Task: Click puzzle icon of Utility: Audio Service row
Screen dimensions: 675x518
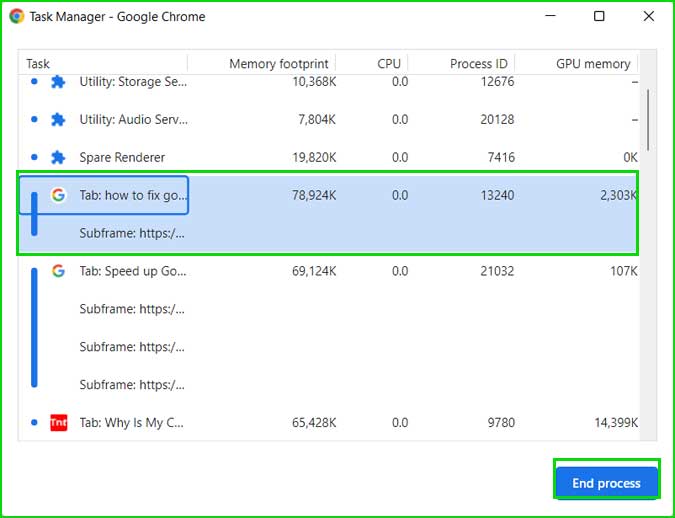Action: [x=58, y=119]
